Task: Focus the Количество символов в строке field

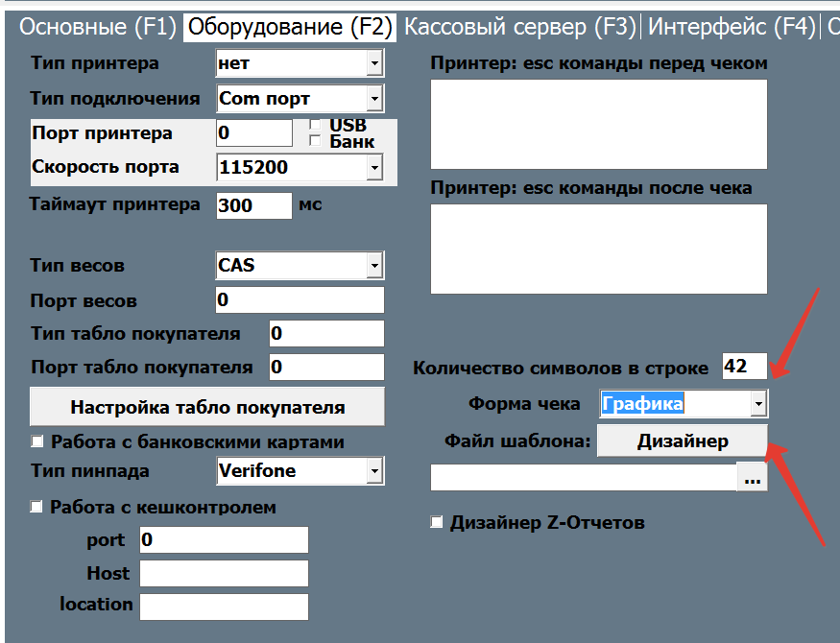Action: [x=744, y=367]
